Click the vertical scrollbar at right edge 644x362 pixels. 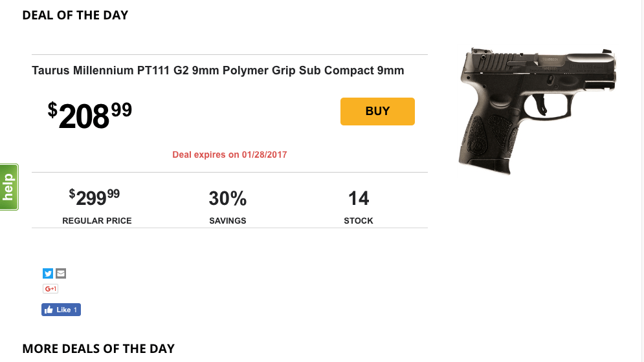641,181
